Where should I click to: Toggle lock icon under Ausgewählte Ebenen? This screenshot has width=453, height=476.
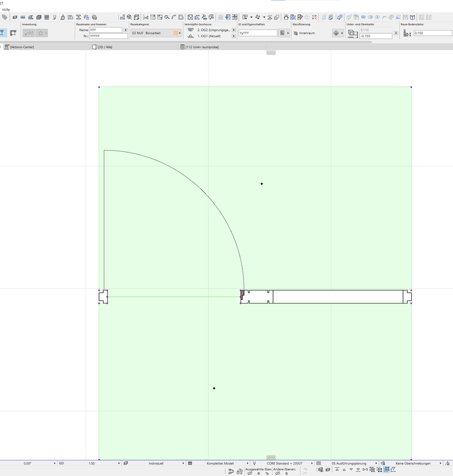(259, 474)
